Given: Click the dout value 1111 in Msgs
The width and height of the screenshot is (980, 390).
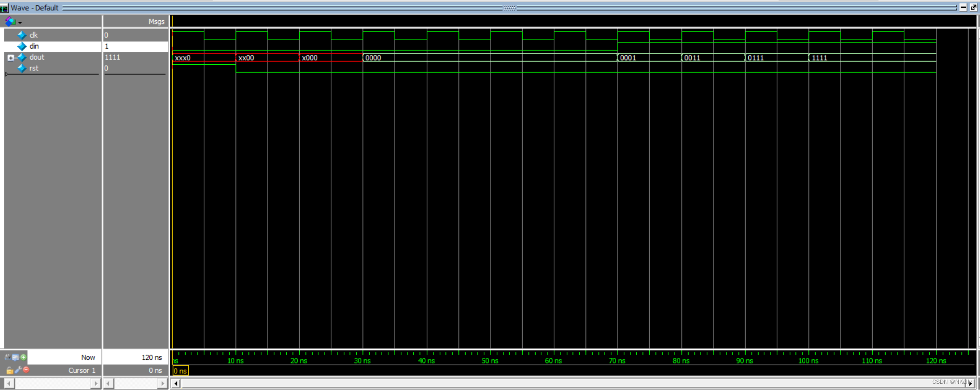Looking at the screenshot, I should [x=113, y=57].
